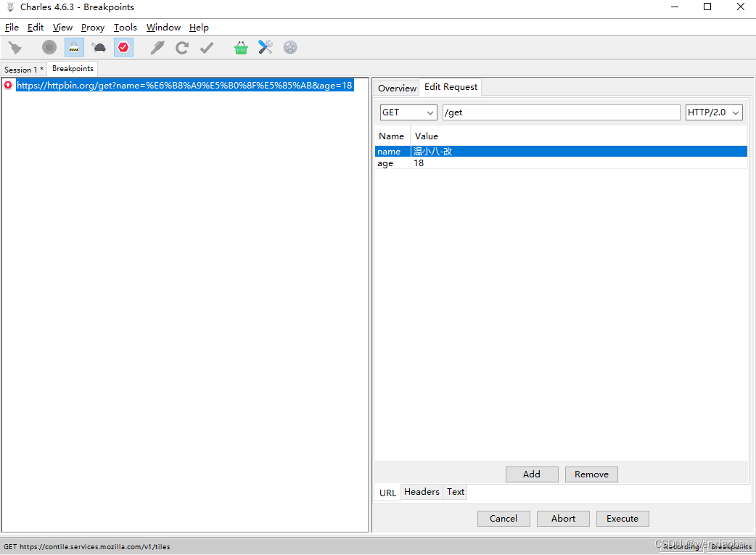This screenshot has height=555, width=756.
Task: Open the Help menu
Action: [x=199, y=28]
